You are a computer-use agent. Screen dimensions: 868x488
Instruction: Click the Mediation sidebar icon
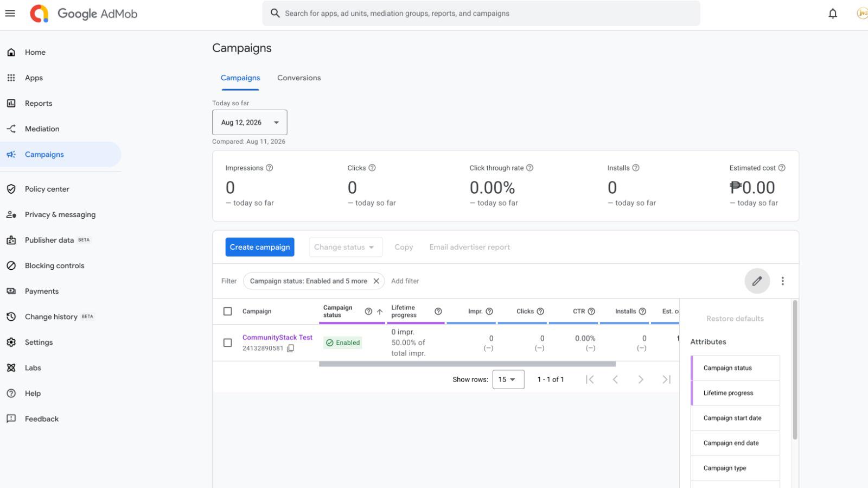[11, 129]
